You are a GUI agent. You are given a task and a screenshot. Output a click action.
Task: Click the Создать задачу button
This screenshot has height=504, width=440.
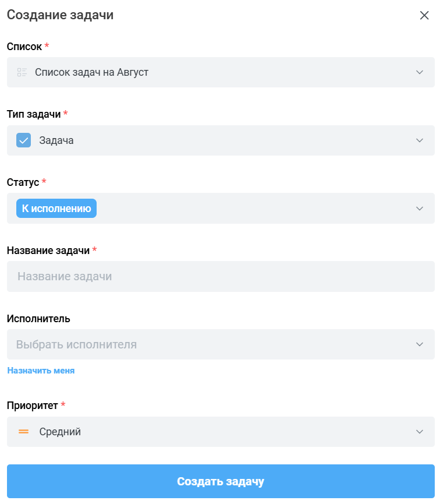pyautogui.click(x=221, y=481)
